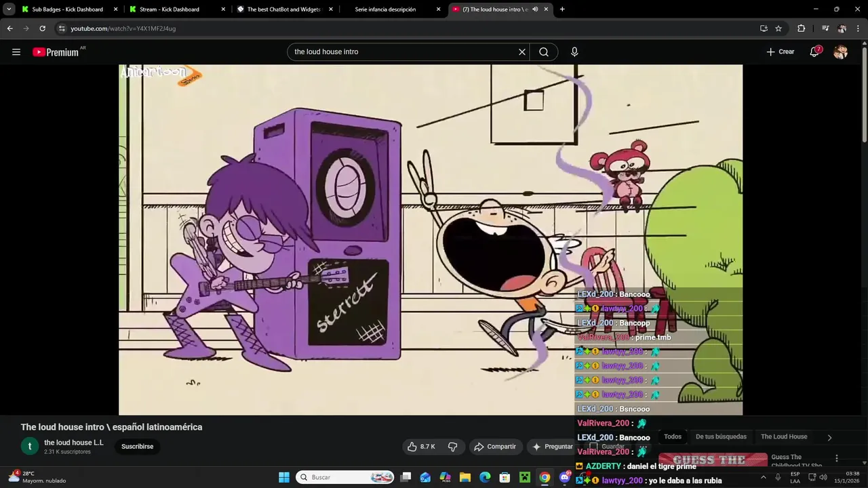Open Discord from taskbar
Screen dimensions: 868x488
click(x=564, y=477)
